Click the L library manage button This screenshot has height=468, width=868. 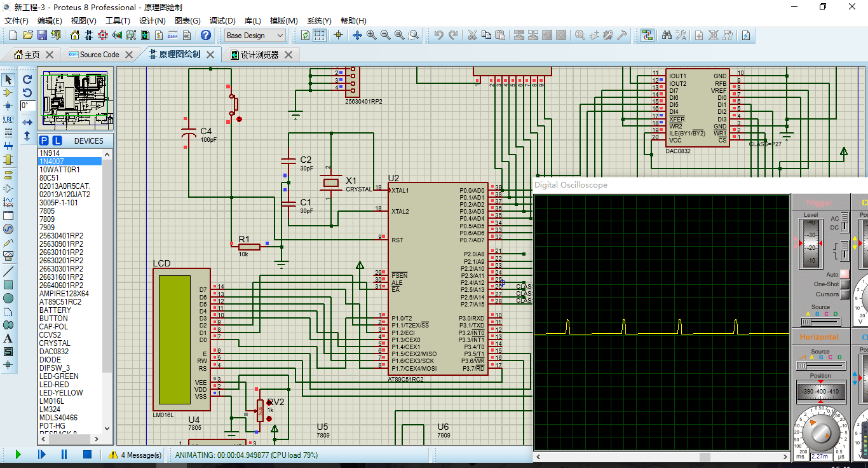point(57,141)
